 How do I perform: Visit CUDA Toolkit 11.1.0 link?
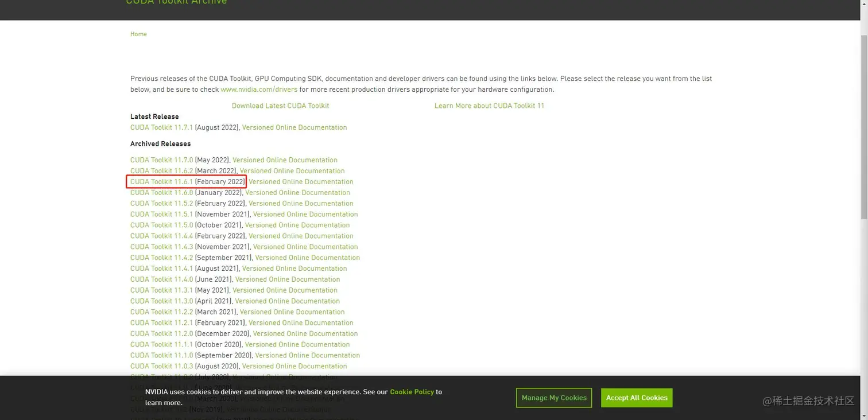(161, 356)
